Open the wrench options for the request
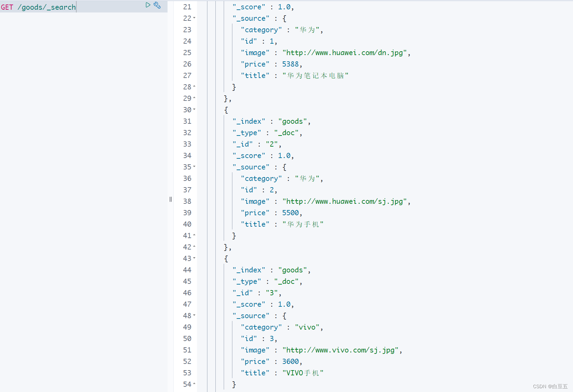573x392 pixels. 157,5
